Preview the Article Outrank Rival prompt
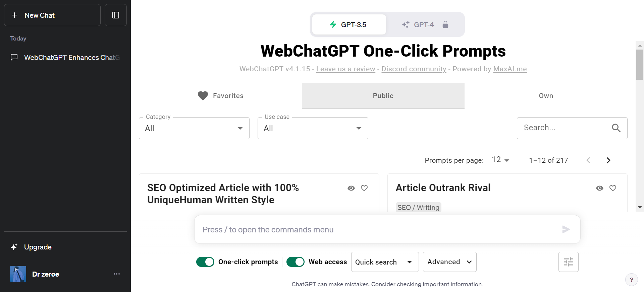 pos(600,188)
